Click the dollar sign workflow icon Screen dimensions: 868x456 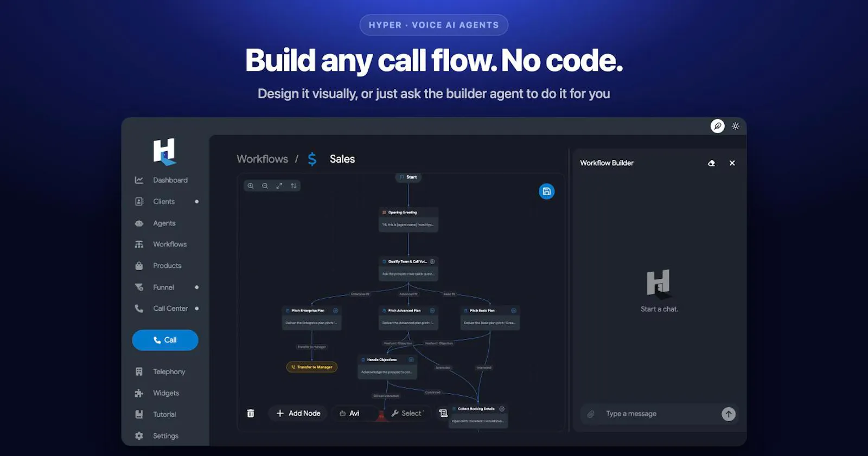(x=312, y=159)
